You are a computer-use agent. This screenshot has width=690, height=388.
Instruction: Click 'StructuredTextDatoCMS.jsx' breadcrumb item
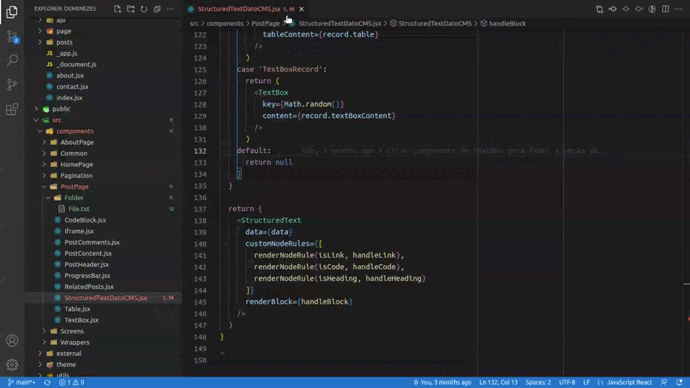coord(340,23)
